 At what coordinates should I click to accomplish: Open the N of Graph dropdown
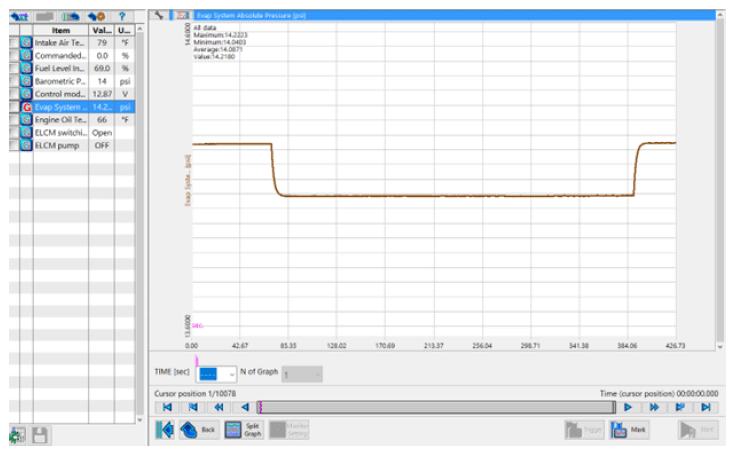tap(301, 374)
